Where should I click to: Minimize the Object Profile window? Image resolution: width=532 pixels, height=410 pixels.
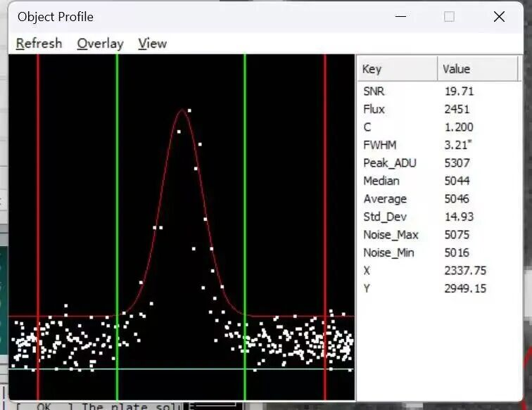(400, 17)
